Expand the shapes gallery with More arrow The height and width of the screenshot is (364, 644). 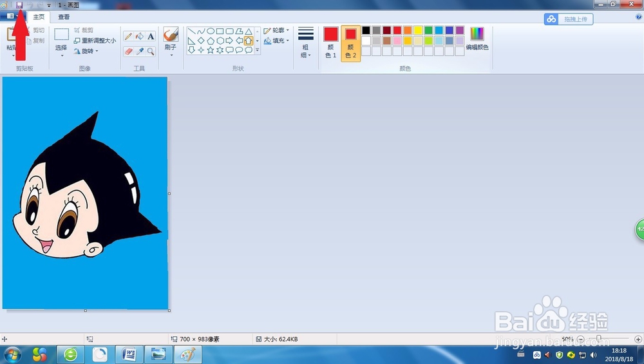[258, 50]
